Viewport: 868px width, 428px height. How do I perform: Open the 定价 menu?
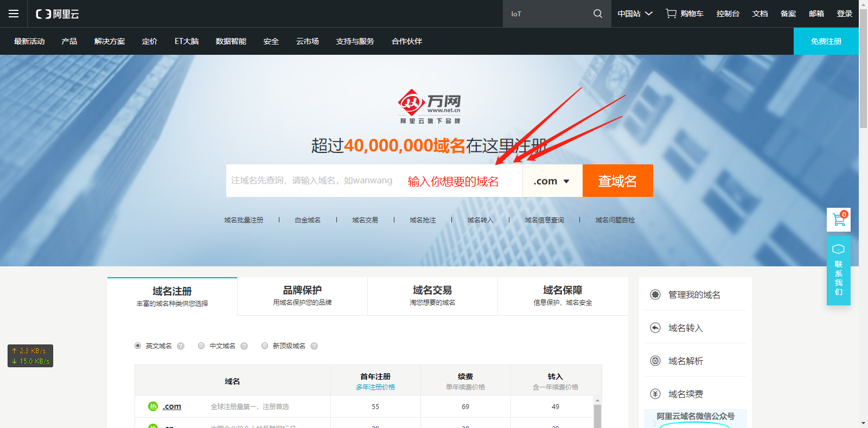click(x=150, y=41)
